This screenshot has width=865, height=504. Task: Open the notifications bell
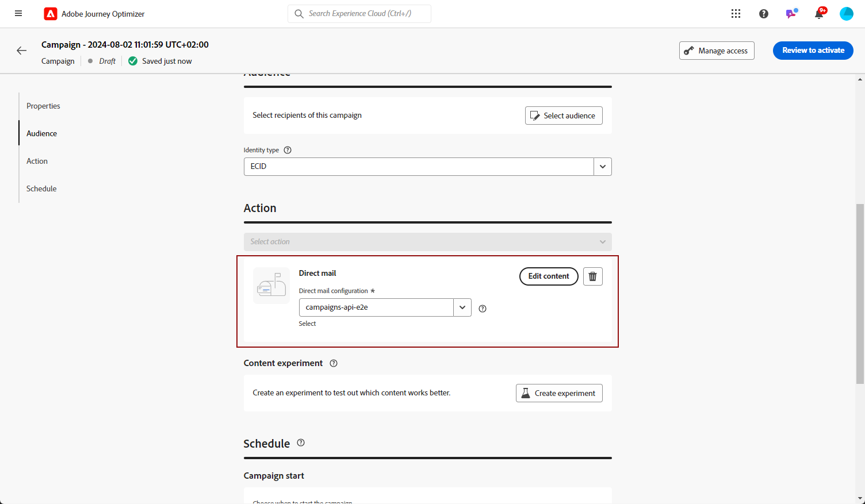tap(819, 14)
